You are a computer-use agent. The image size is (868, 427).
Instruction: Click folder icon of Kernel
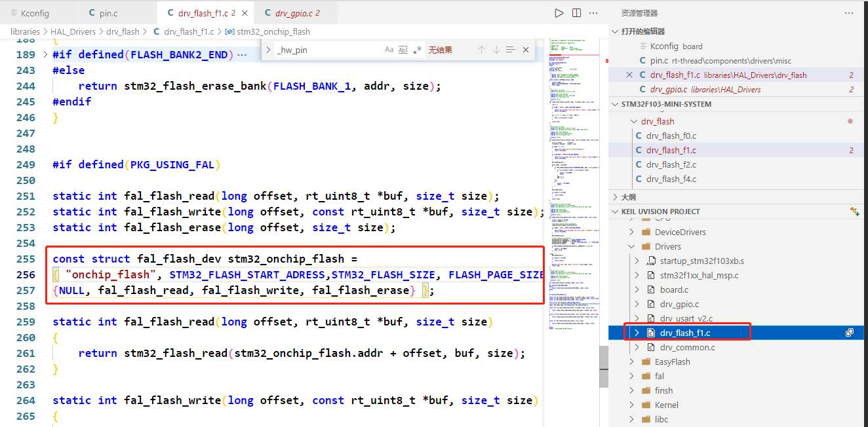click(x=646, y=405)
